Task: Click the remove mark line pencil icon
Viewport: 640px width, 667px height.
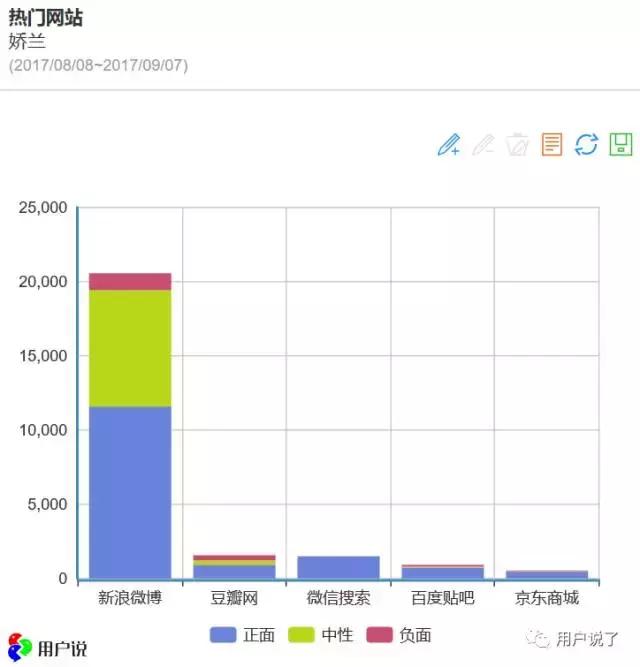Action: [484, 145]
